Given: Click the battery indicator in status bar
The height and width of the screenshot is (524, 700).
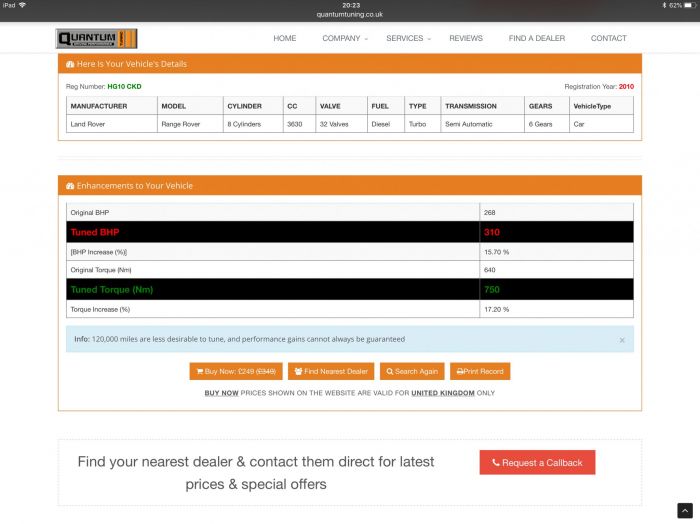Looking at the screenshot, I should click(x=690, y=5).
